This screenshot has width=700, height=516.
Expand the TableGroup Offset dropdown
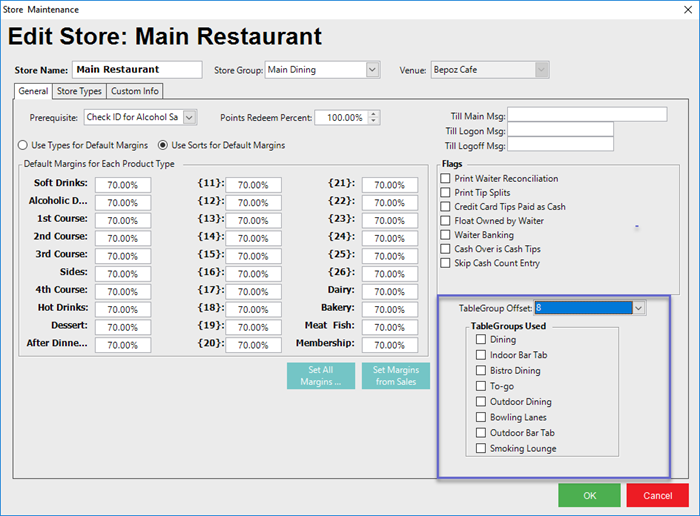click(639, 308)
